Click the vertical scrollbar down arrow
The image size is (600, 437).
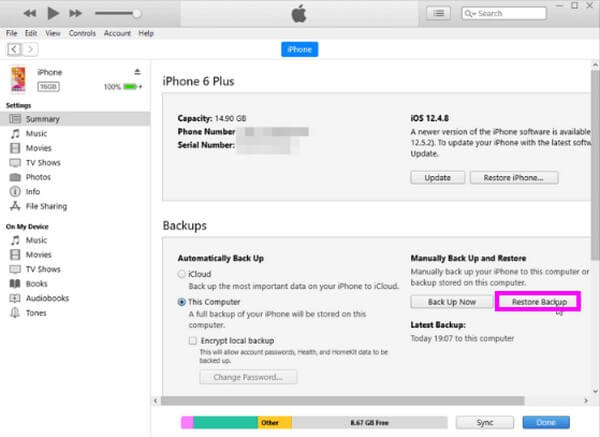tap(595, 391)
